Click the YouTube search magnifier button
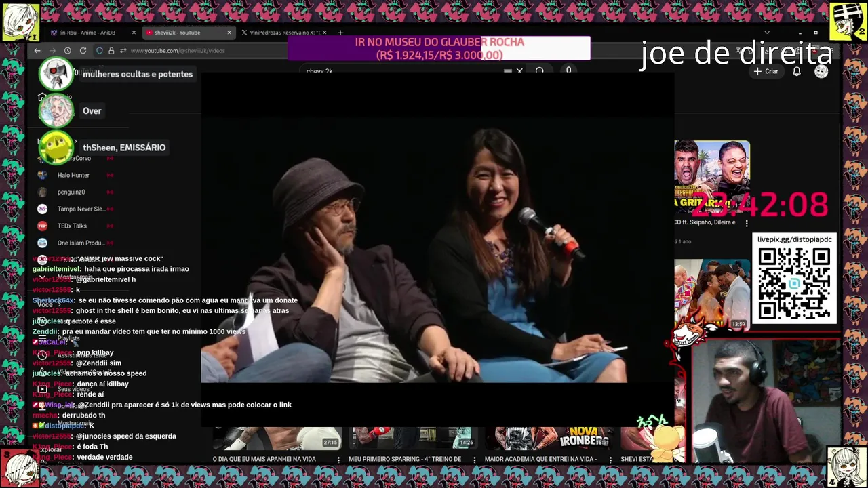Screen dimensions: 868x488 pos(539,70)
